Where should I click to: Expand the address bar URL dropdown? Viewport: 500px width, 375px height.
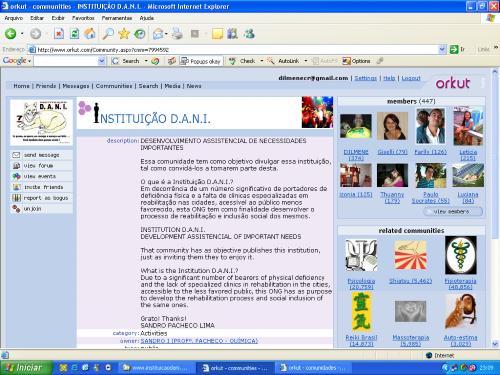pyautogui.click(x=442, y=50)
